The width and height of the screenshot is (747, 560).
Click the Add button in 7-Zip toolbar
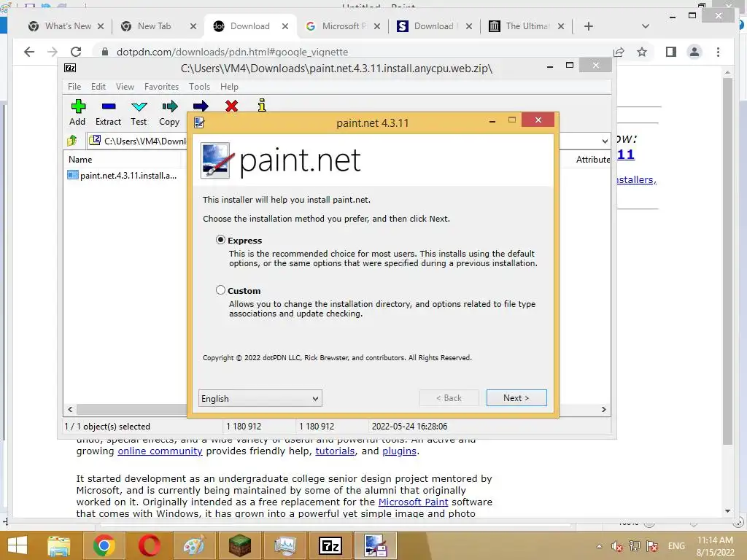pyautogui.click(x=77, y=112)
